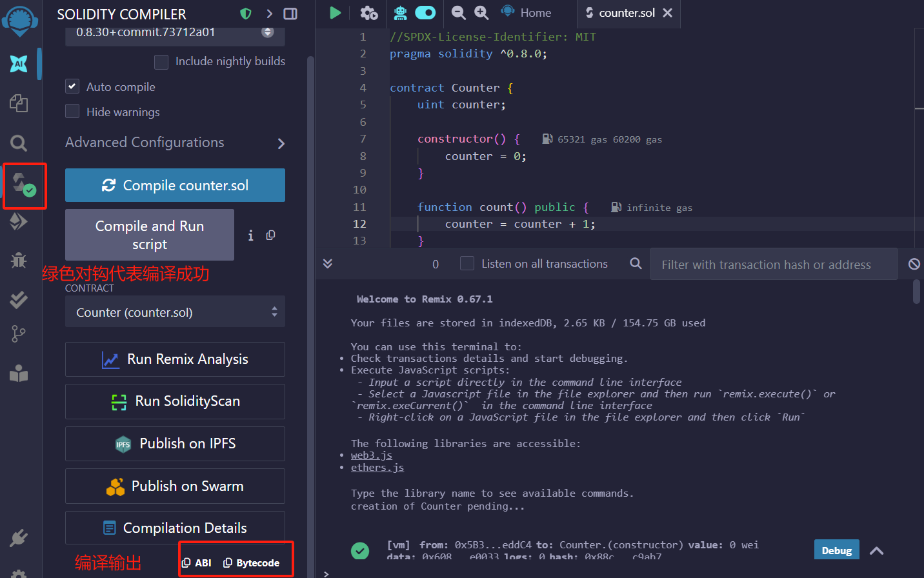Click 'contract Counter {' code line
The width and height of the screenshot is (924, 578).
451,88
